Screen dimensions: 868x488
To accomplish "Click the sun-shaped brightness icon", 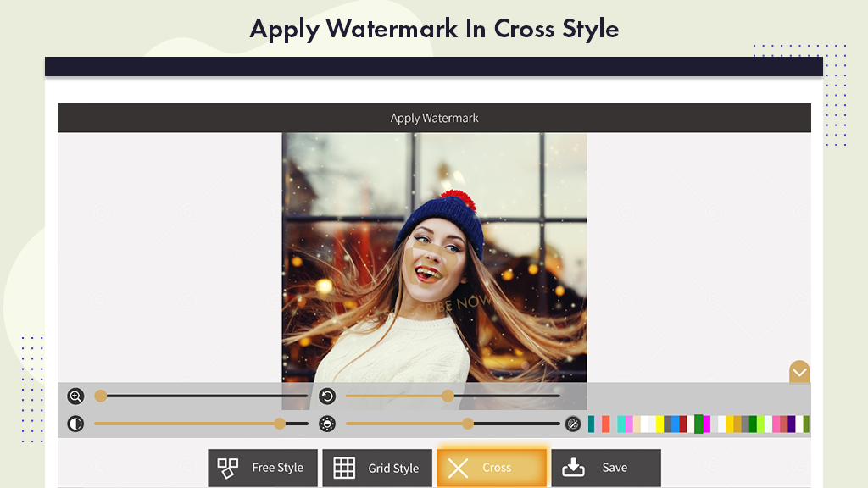I will point(327,424).
